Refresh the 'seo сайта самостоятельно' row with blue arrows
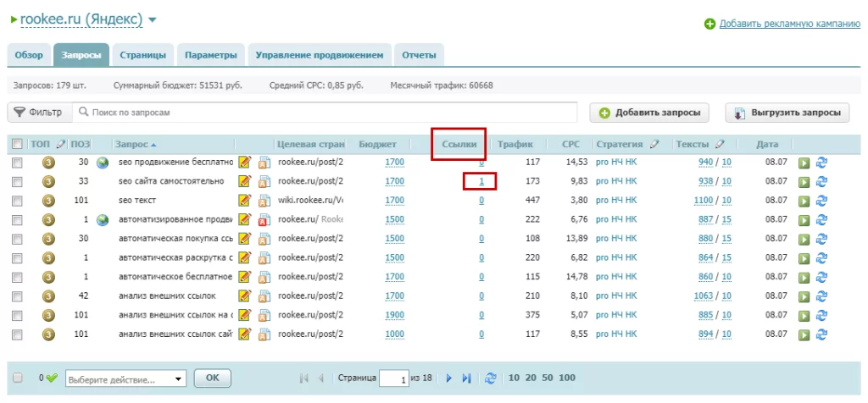 [821, 181]
